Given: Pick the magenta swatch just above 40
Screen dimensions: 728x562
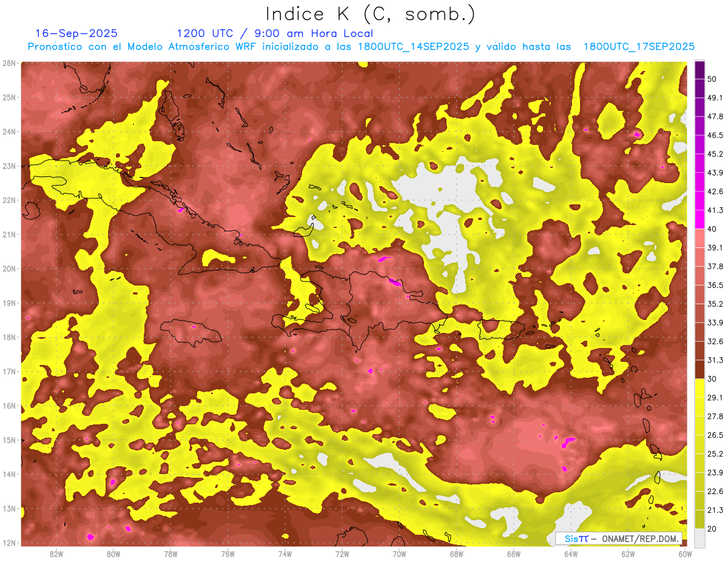Looking at the screenshot, I should coord(699,219).
